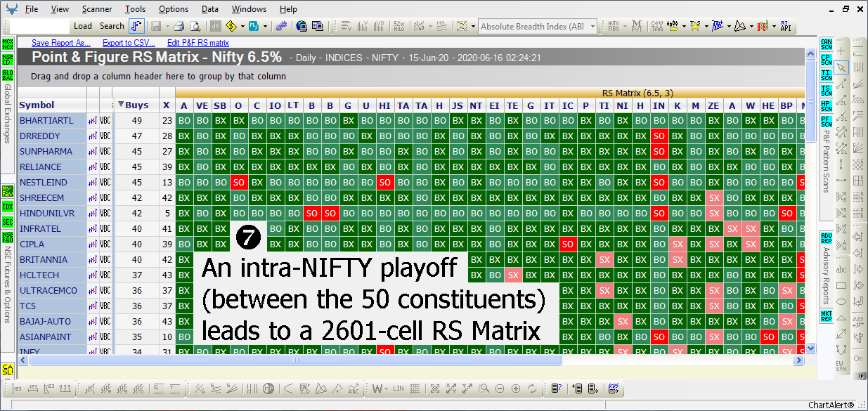Open the Windows menu
Viewport: 868px width, 411px height.
pos(250,9)
